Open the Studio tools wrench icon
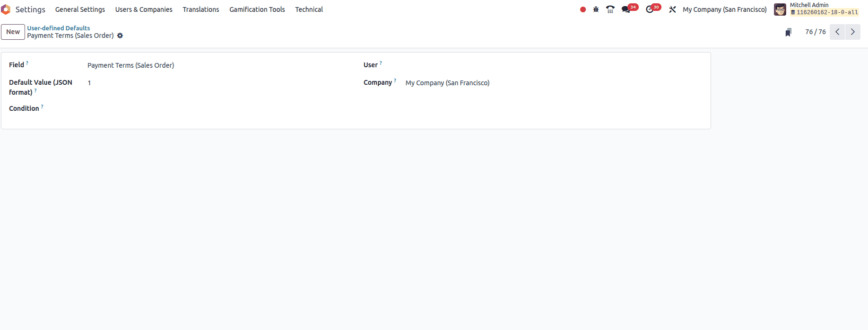Image resolution: width=868 pixels, height=330 pixels. pyautogui.click(x=672, y=9)
